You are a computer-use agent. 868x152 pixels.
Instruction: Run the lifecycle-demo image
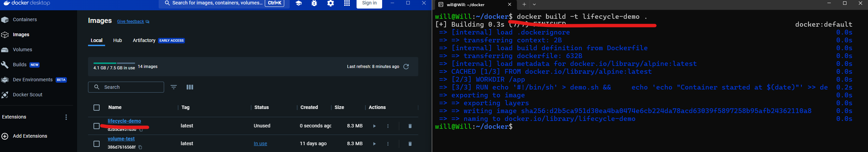374,126
